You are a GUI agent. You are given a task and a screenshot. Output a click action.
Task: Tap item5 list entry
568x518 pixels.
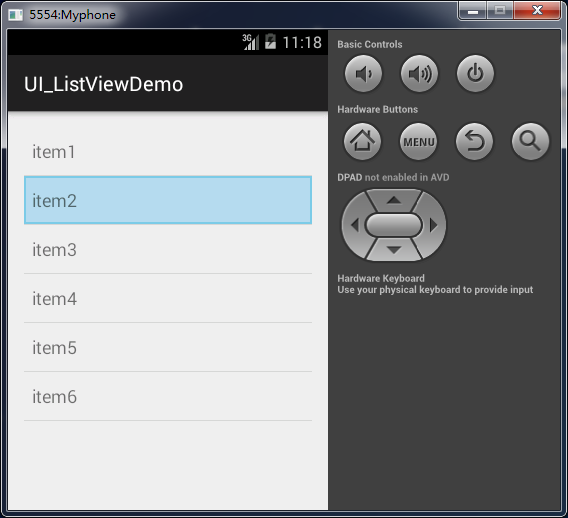[x=168, y=347]
